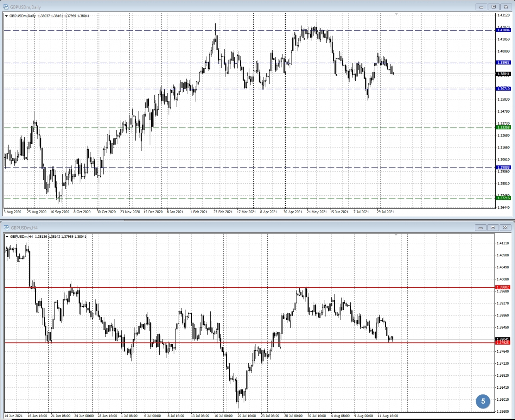This screenshot has height=420, width=515.
Task: Click the 1.38860 value on H4 price scale
Action: (x=503, y=316)
